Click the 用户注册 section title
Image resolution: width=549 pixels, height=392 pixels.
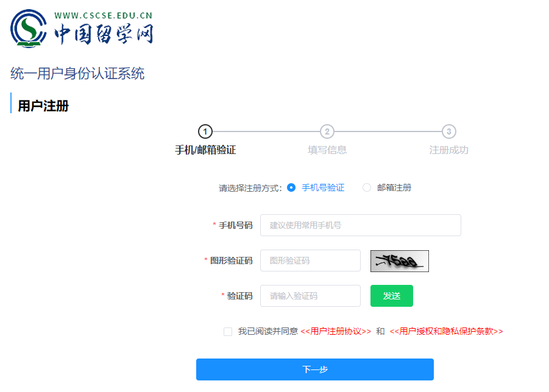43,106
